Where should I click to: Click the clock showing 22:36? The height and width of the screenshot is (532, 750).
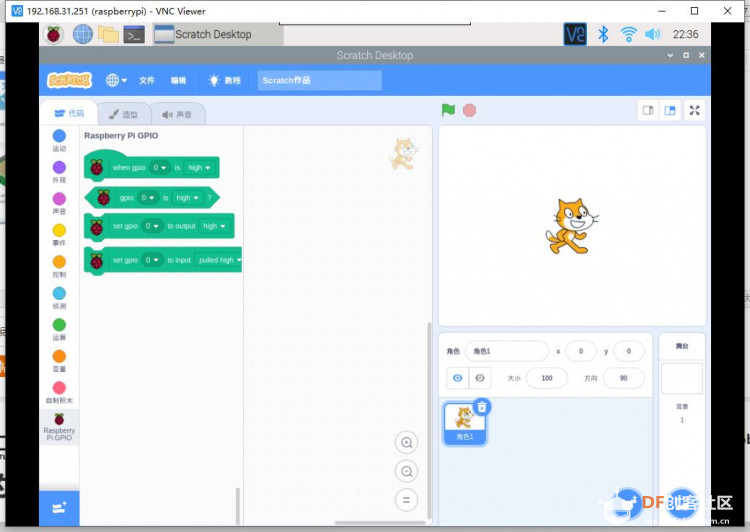coord(685,34)
